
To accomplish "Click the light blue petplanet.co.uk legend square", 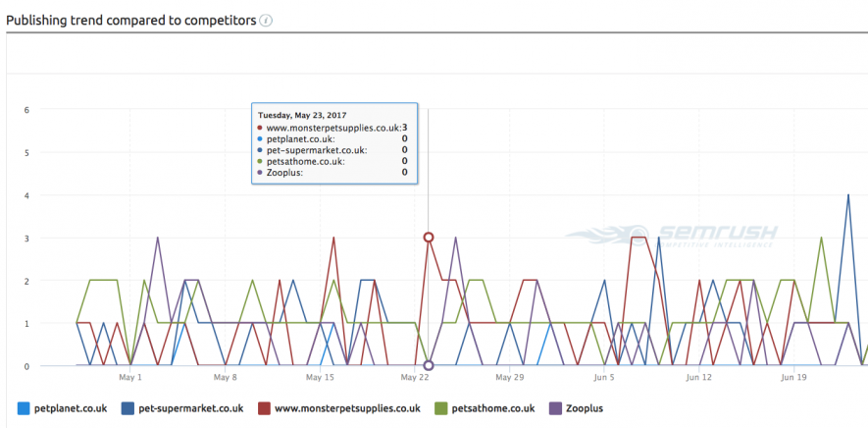I will 24,407.
